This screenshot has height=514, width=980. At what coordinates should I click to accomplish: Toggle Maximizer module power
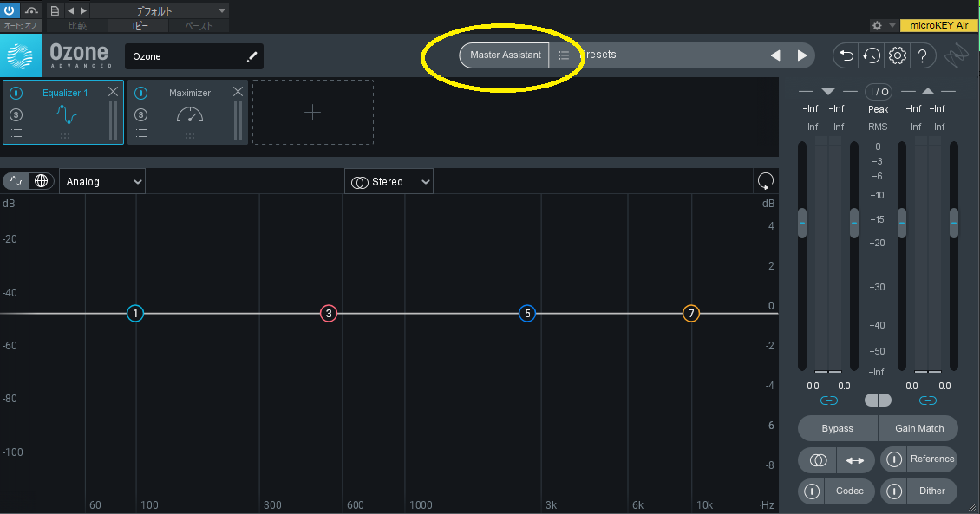(x=141, y=93)
